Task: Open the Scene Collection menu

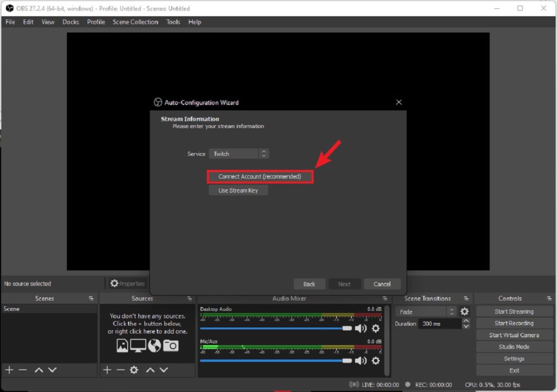Action: pos(135,22)
